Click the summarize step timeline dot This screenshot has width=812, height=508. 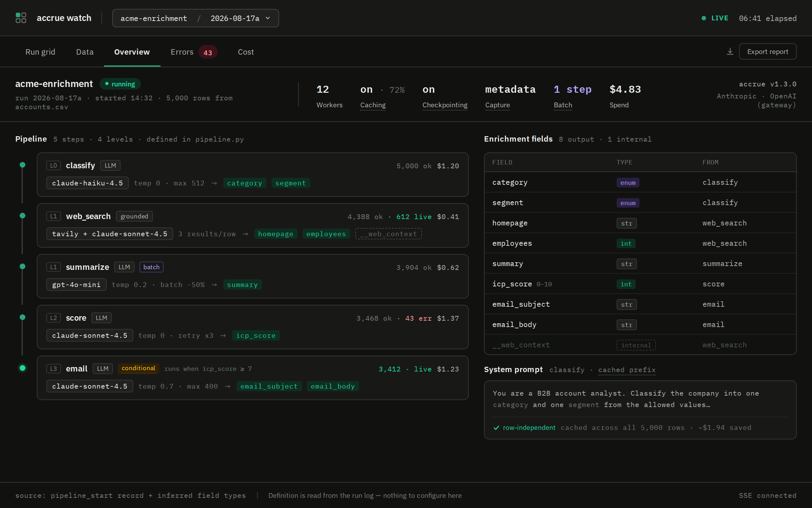pyautogui.click(x=23, y=266)
